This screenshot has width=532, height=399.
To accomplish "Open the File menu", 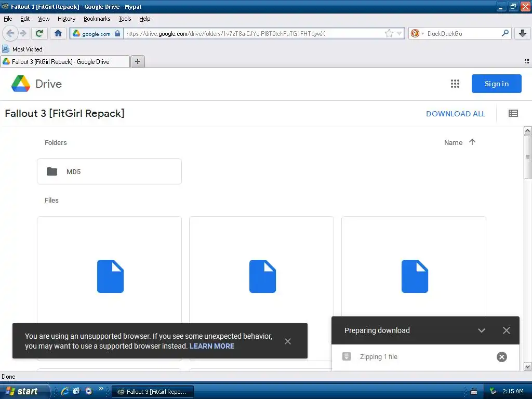I will (x=8, y=19).
